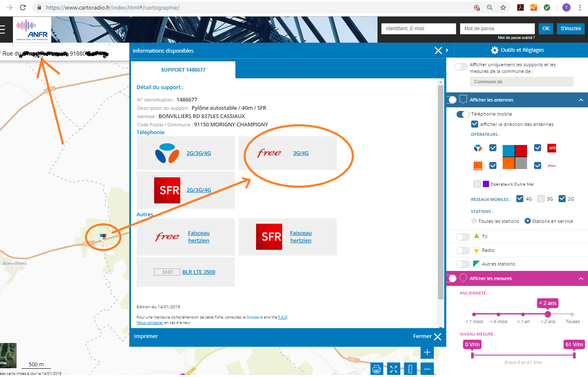Click the fullscreen expand arrows icon
Viewport: 588px width, 377px height.
point(394,369)
